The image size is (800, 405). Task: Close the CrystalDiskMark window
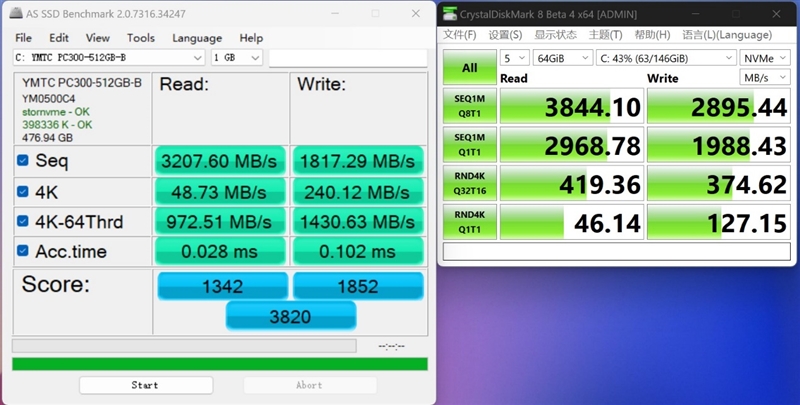click(x=776, y=14)
